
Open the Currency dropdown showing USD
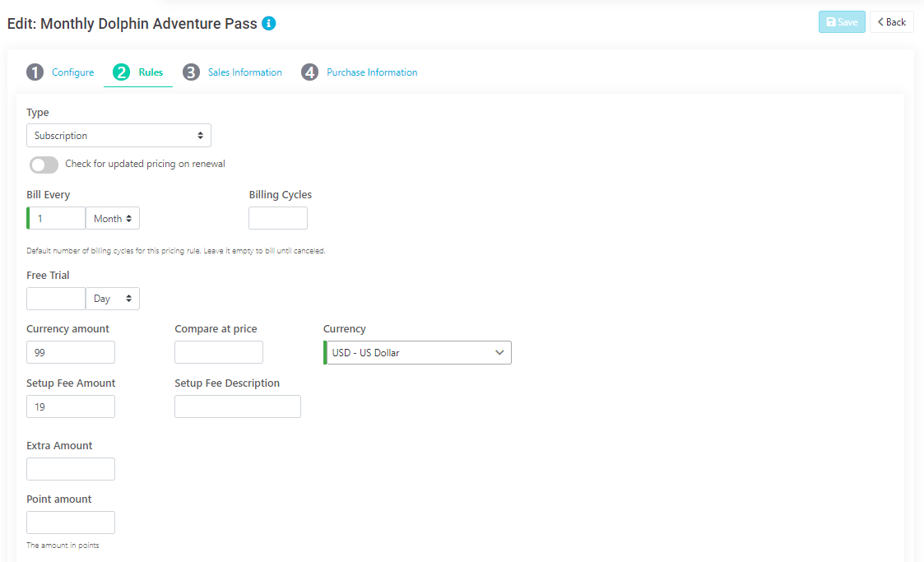coord(417,352)
